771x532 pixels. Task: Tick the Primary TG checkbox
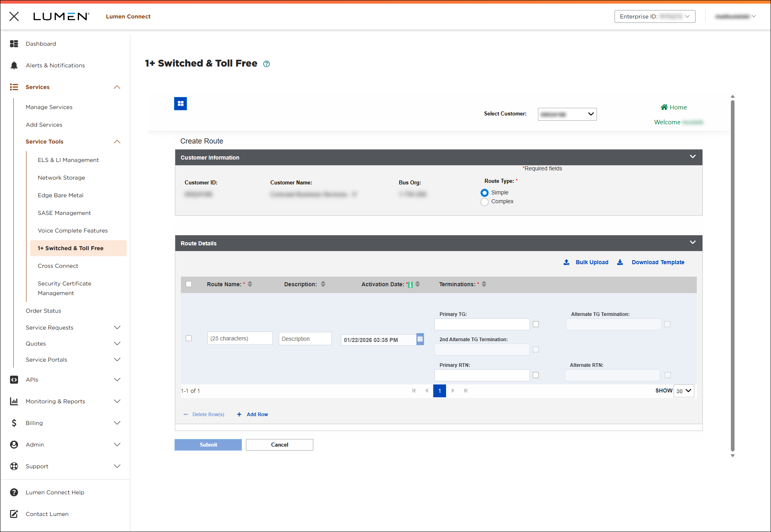pyautogui.click(x=536, y=324)
